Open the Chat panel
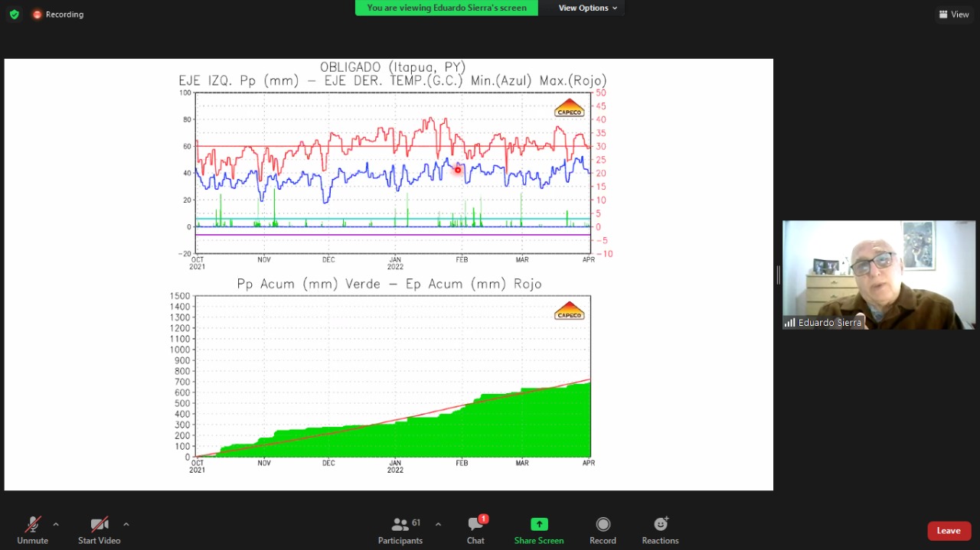The image size is (980, 550). [475, 530]
